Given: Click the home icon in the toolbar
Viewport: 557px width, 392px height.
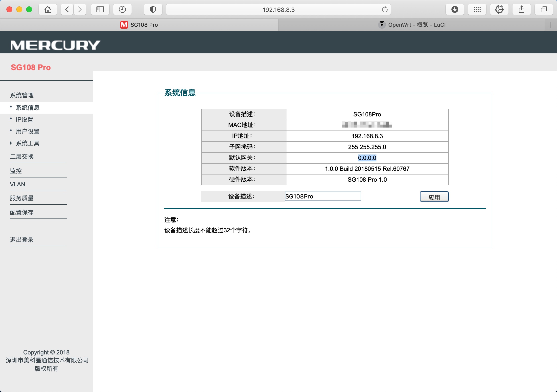Looking at the screenshot, I should coord(47,9).
